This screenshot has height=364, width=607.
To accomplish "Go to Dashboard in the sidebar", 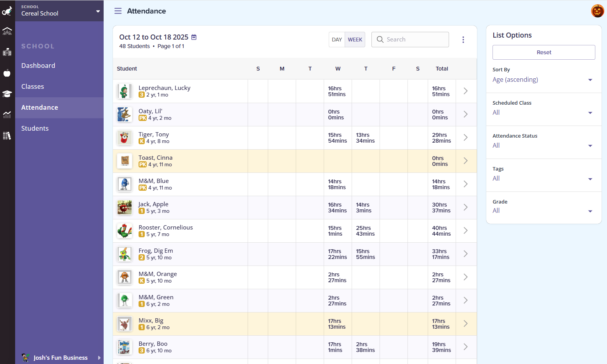I will coord(38,66).
